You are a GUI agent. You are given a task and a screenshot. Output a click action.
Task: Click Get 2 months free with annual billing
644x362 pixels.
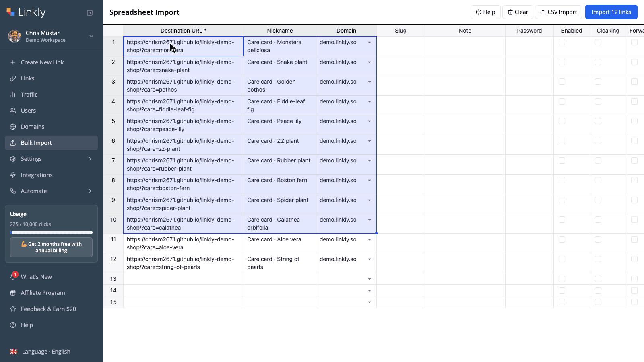(51, 247)
